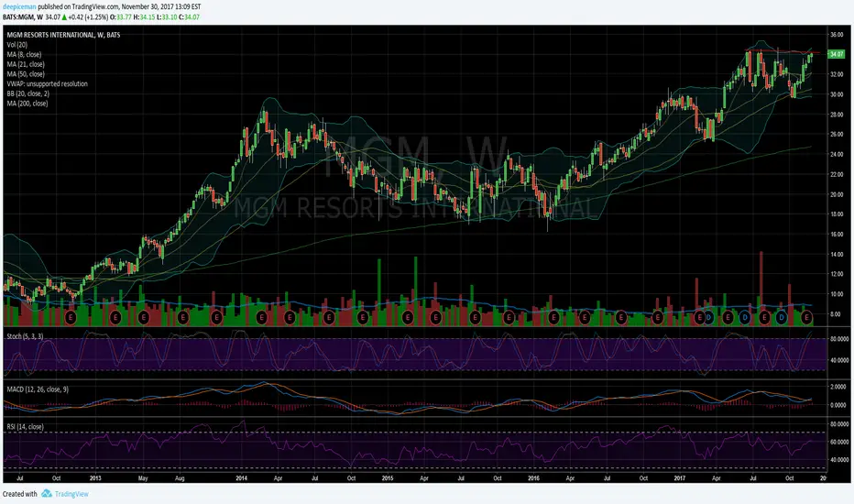This screenshot has height=504, width=854.
Task: Click the 2.0000 level on the MACD scale
Action: [838, 387]
